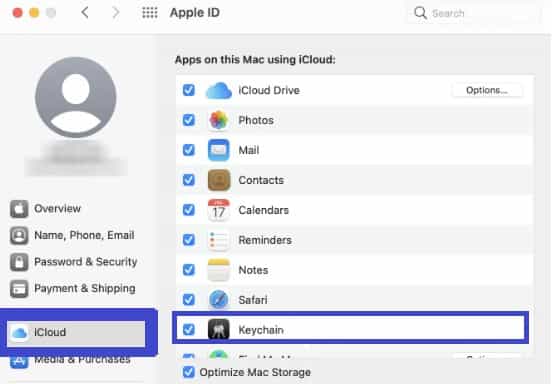Go back with the left chevron

coord(85,13)
